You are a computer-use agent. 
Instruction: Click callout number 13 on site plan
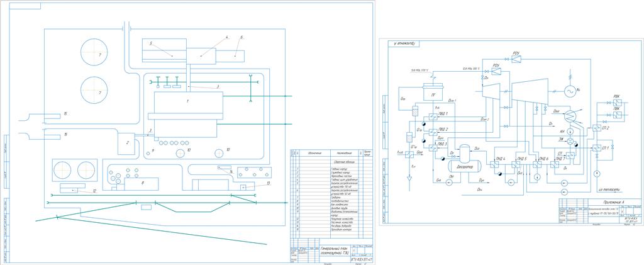(267, 183)
